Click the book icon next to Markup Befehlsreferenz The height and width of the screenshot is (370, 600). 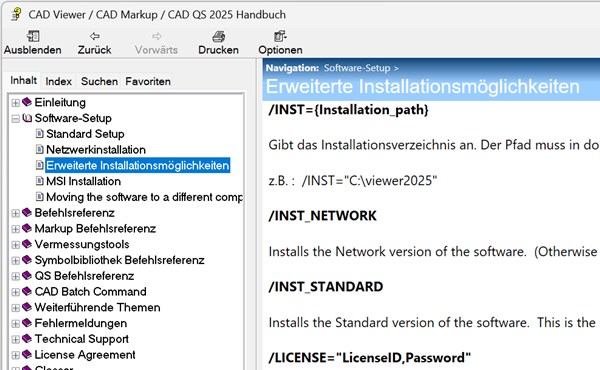[26, 228]
